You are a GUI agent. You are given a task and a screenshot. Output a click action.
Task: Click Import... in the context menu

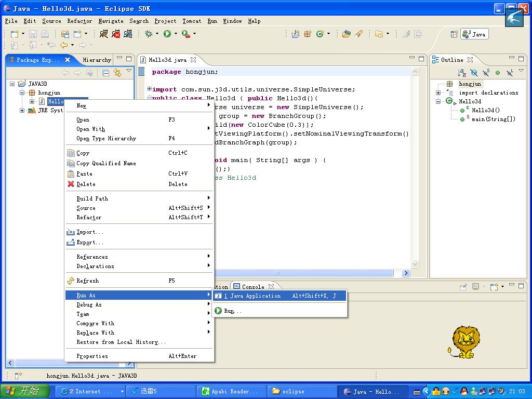click(139, 232)
